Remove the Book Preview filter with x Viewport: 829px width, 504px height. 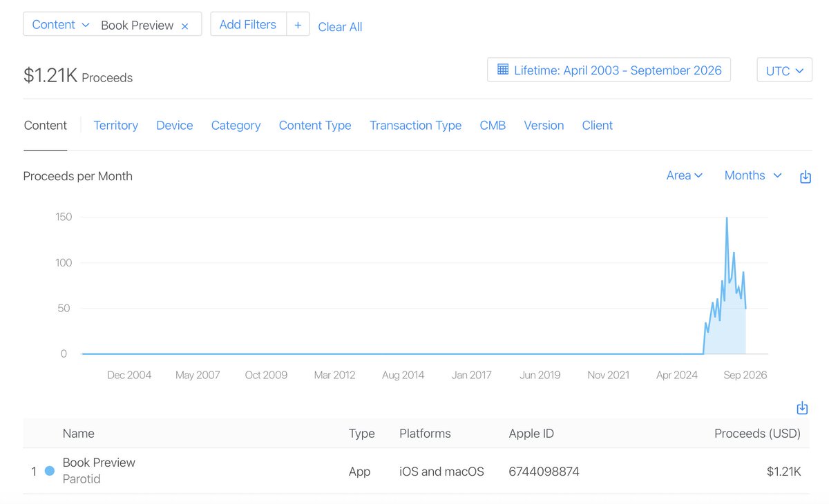184,26
